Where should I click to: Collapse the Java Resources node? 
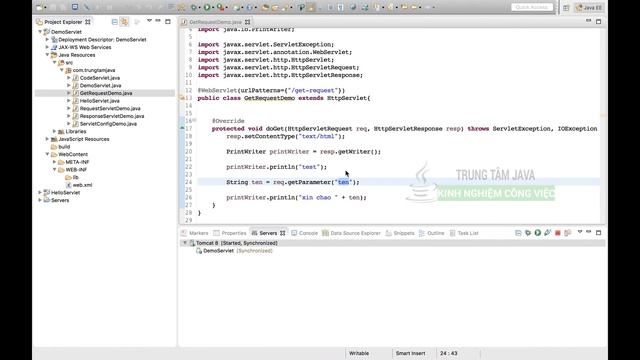(47, 55)
